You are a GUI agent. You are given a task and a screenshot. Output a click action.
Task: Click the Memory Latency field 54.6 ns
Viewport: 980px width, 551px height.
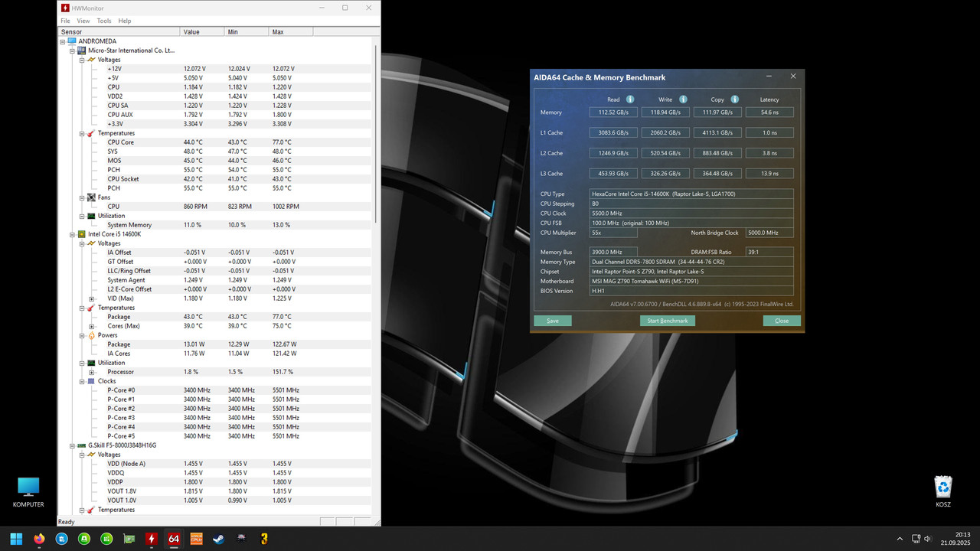point(769,112)
